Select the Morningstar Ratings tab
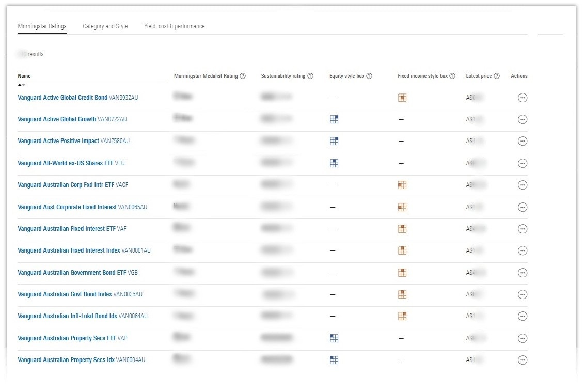This screenshot has height=392, width=583. coord(42,26)
